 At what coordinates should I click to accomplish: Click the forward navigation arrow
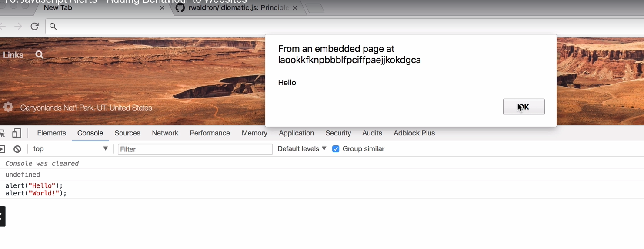18,27
